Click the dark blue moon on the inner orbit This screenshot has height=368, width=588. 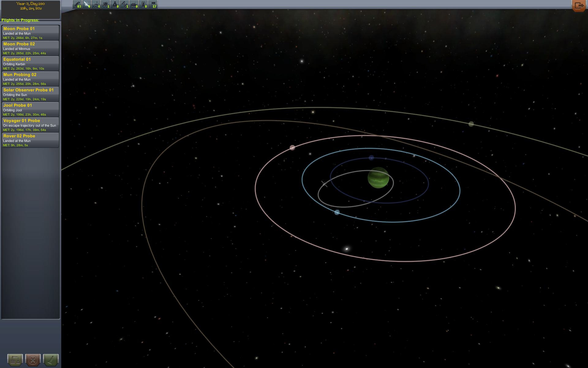click(x=371, y=158)
